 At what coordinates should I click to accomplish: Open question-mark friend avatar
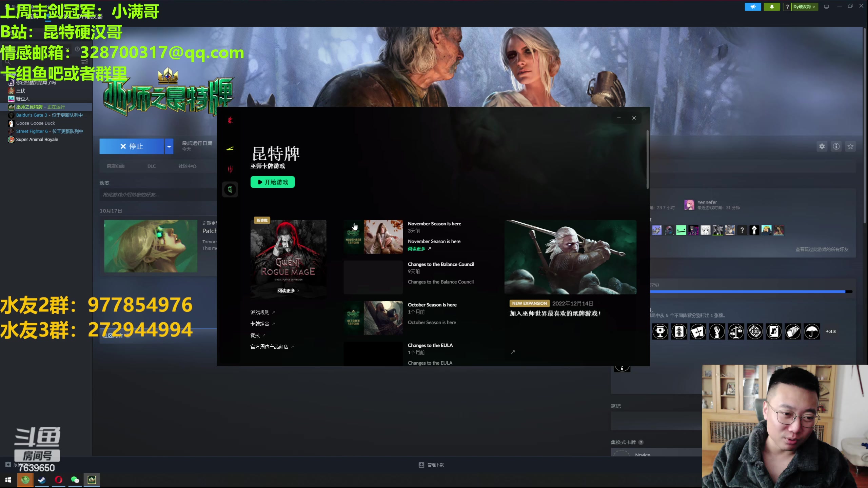click(742, 230)
